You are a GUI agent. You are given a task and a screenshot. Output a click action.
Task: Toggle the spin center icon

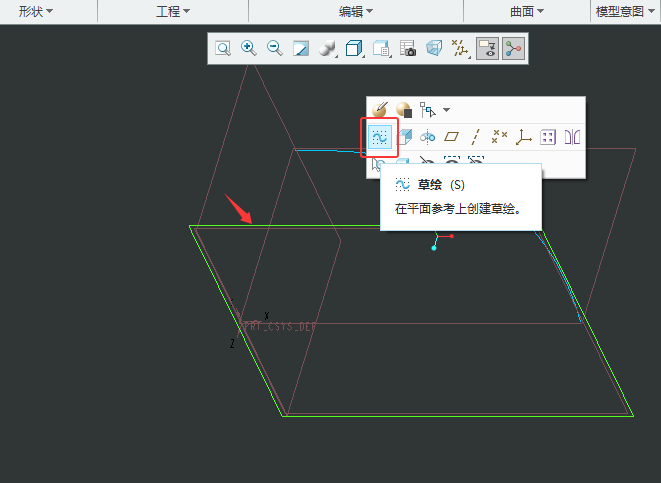click(x=513, y=48)
